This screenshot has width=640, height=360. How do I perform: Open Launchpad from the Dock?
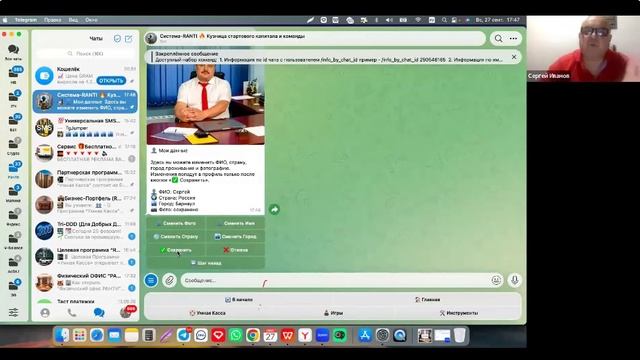80,336
